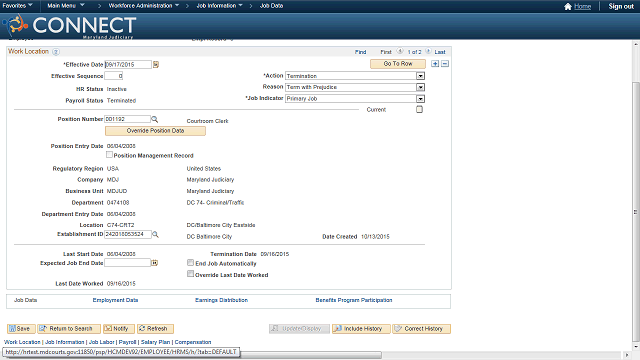Viewport: 640px width, 360px height.
Task: Open the Expected Job End Date calendar
Action: 155,263
